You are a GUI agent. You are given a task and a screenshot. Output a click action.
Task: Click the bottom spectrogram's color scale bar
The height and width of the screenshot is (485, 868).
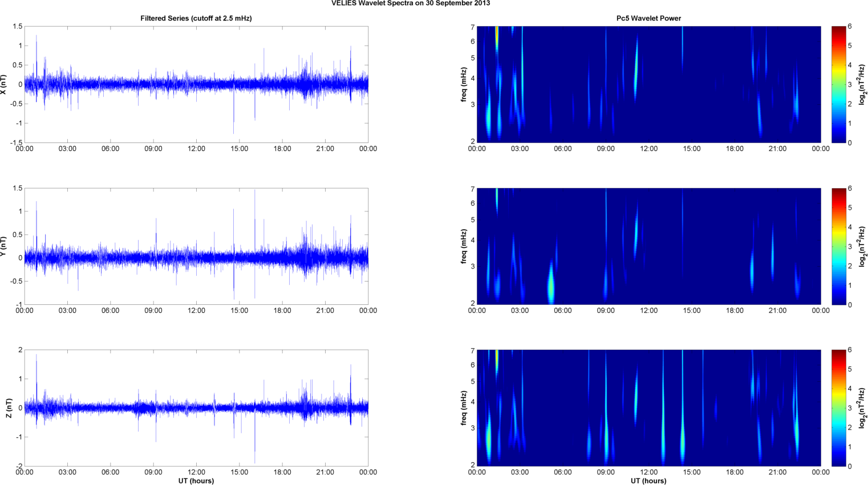(x=838, y=408)
